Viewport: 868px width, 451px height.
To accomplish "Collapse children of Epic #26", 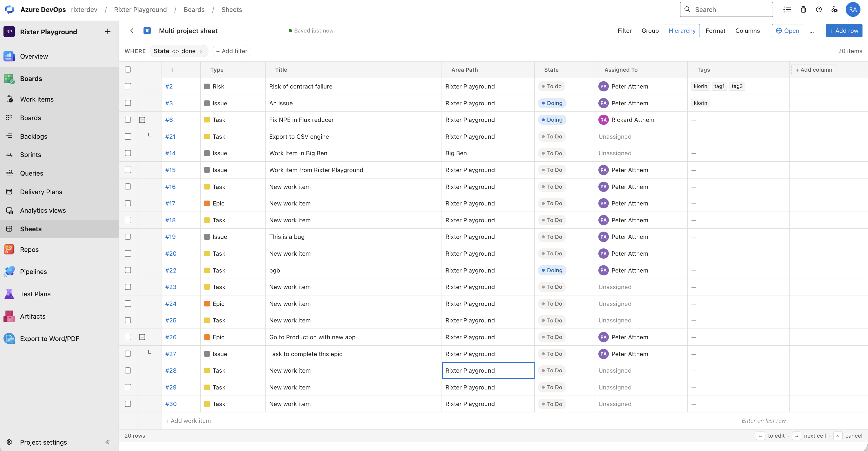I will 142,337.
